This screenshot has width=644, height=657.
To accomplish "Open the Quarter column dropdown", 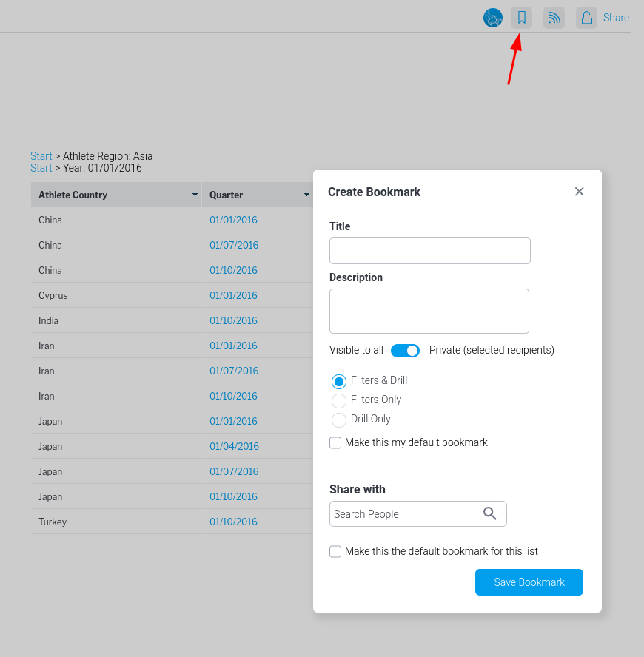I will coord(306,195).
